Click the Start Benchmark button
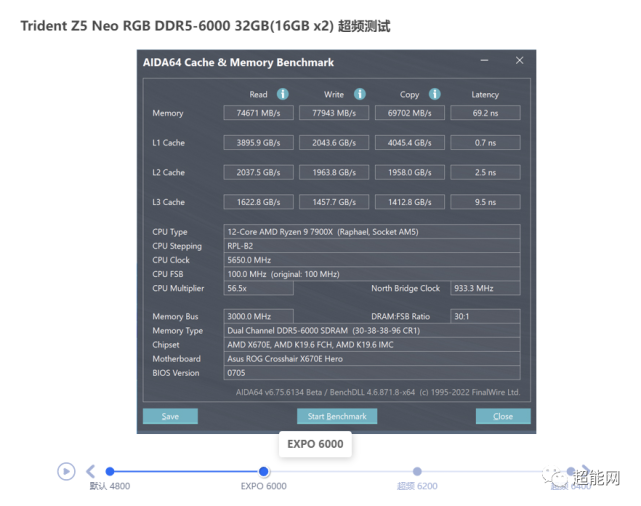 [337, 416]
